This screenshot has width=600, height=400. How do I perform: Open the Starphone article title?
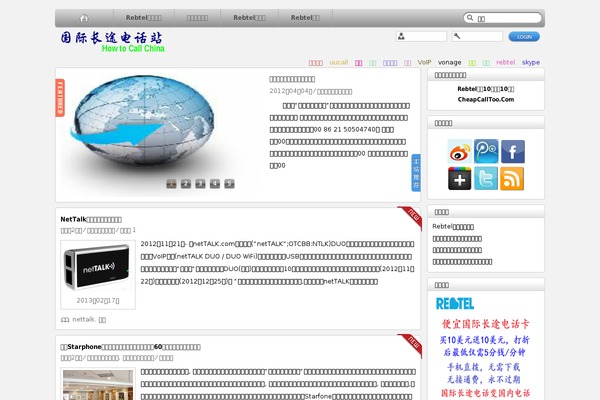130,347
